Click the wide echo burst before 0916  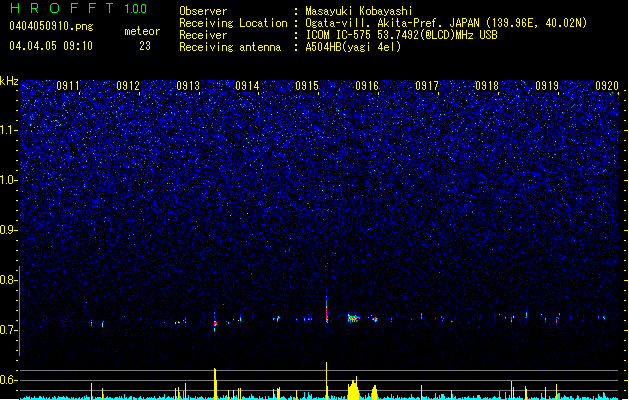pyautogui.click(x=353, y=318)
